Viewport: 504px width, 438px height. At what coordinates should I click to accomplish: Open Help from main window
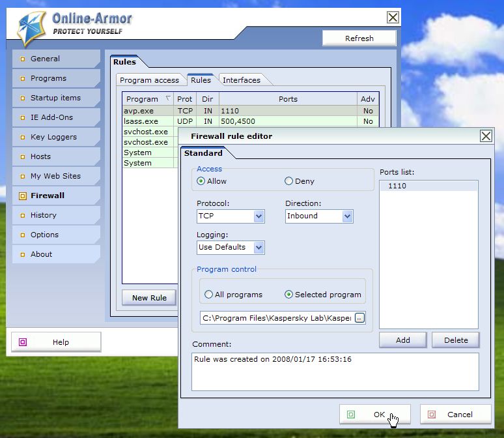pyautogui.click(x=56, y=342)
